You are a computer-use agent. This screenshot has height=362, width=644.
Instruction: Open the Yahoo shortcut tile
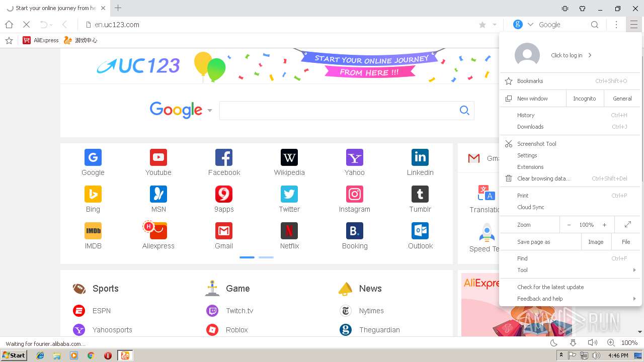[355, 162]
